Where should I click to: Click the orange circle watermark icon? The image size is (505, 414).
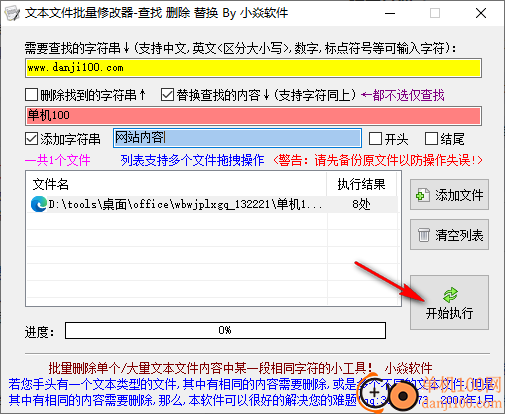point(403,396)
